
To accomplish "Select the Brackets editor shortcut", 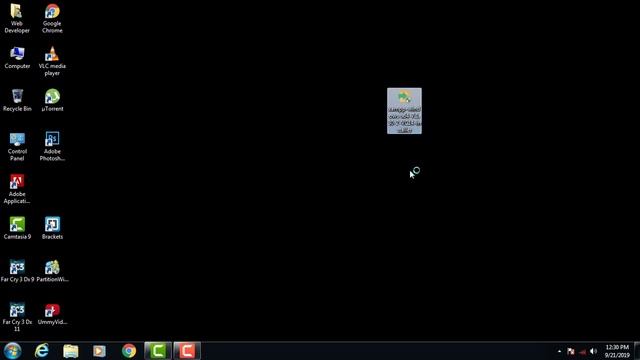I will coord(52,228).
